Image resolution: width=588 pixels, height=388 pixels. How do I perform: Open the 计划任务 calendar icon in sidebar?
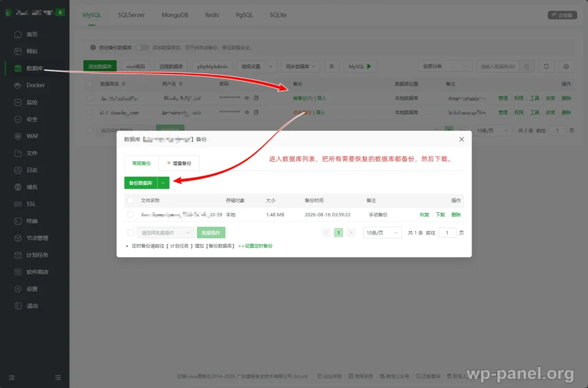point(18,255)
